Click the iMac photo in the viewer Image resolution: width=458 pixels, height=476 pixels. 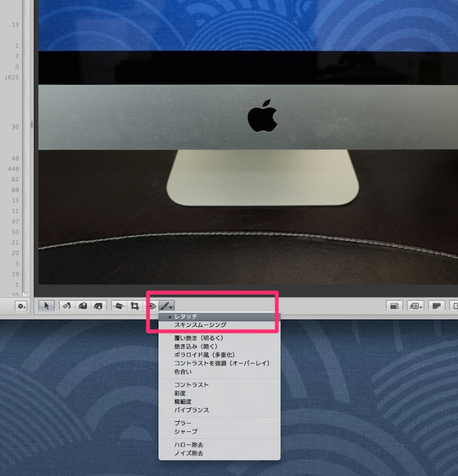(x=248, y=142)
